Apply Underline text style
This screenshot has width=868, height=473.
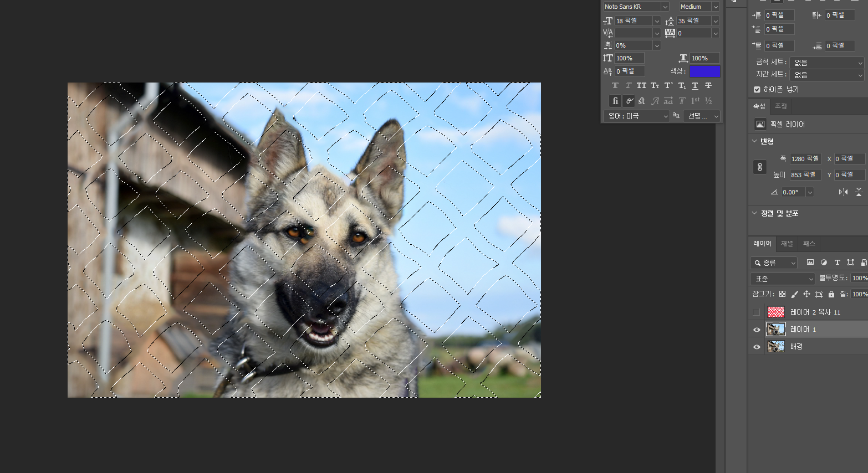[x=695, y=85]
